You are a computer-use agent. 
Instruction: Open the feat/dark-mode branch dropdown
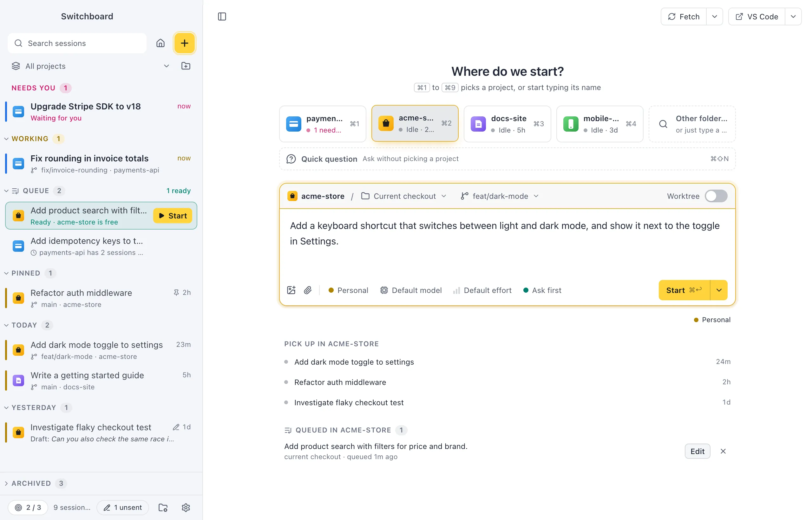point(500,196)
